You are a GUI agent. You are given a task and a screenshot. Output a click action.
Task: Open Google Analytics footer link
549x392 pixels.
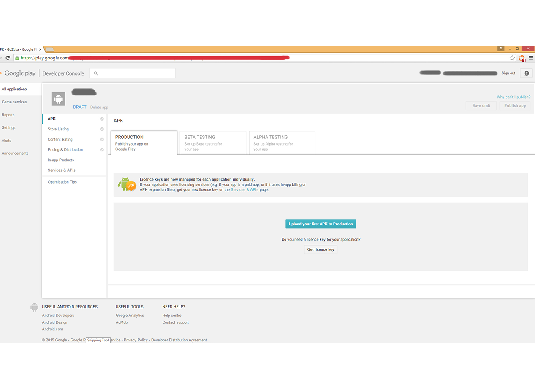(130, 316)
